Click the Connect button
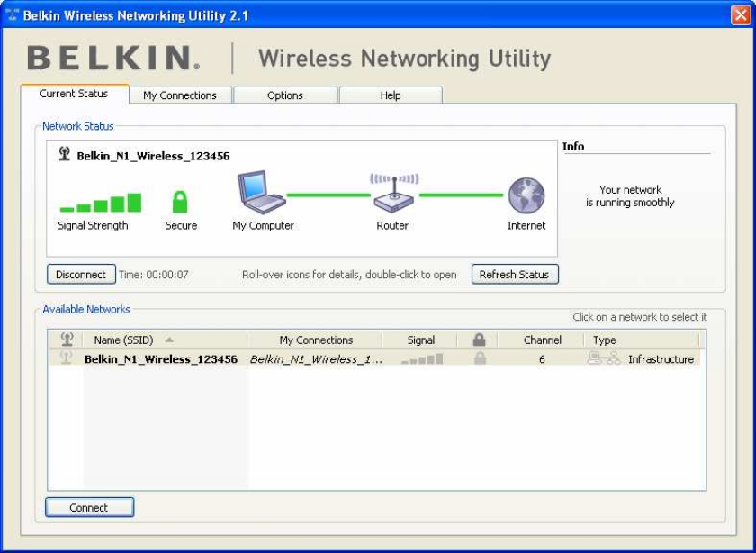 [89, 507]
